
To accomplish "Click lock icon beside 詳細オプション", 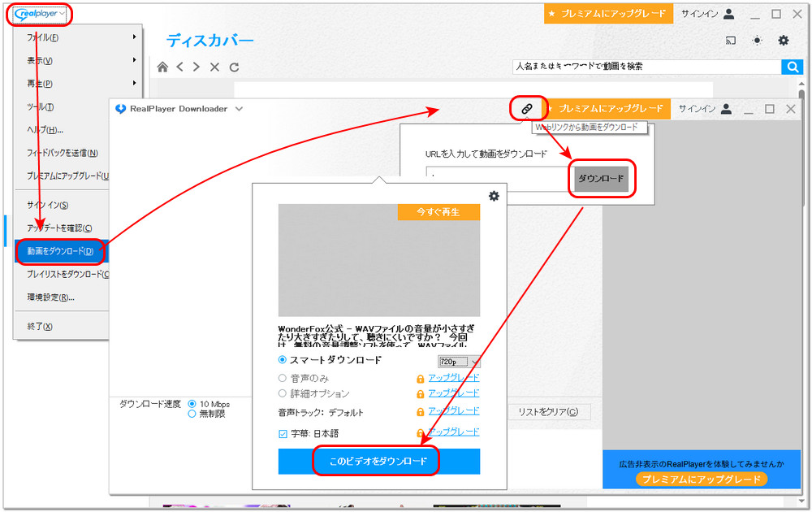I will click(x=421, y=394).
